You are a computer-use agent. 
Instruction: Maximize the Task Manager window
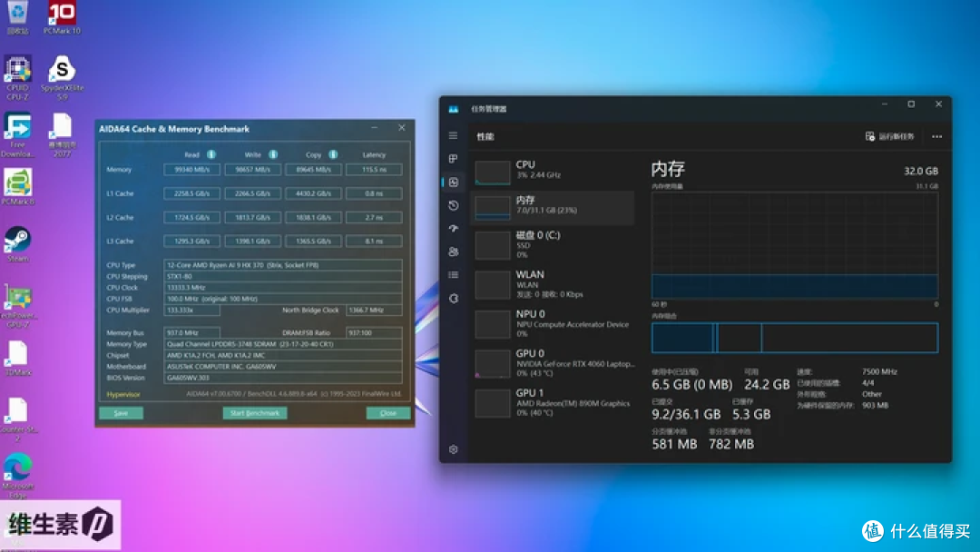click(911, 104)
